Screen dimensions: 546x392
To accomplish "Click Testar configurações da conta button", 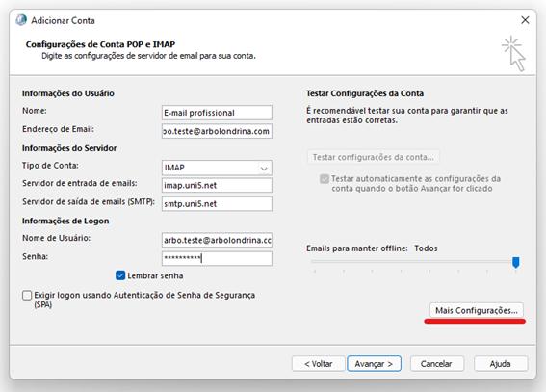I will pos(374,157).
